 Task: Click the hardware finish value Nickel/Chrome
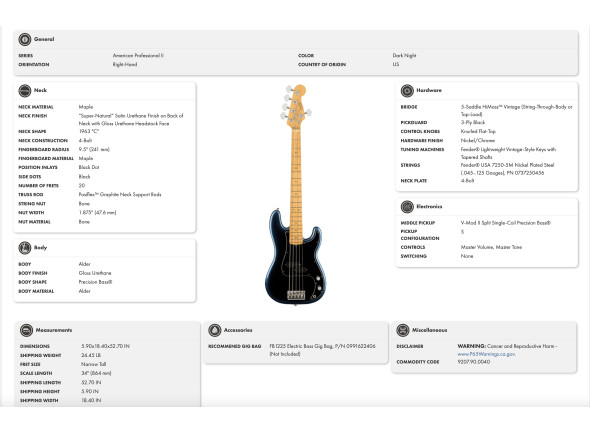[478, 140]
